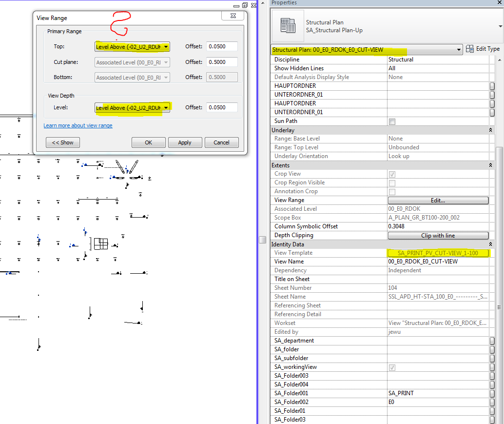Close the Properties panel with its X
The image size is (504, 424).
tap(500, 2)
